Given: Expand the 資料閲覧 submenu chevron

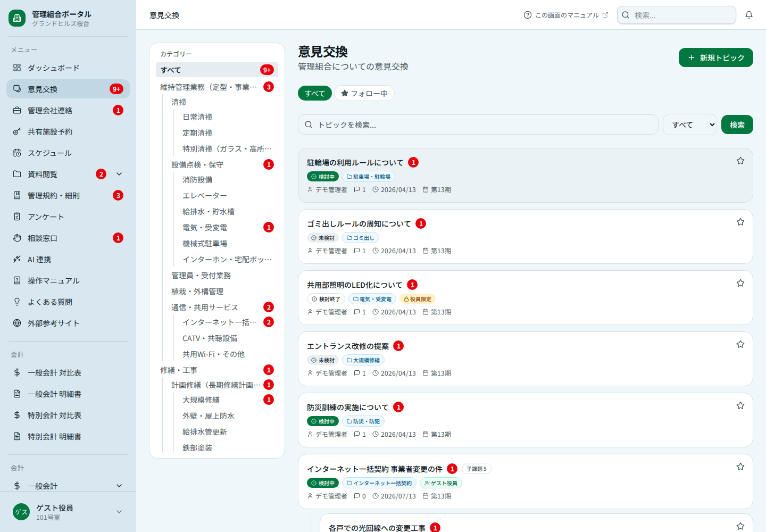Looking at the screenshot, I should pos(119,174).
